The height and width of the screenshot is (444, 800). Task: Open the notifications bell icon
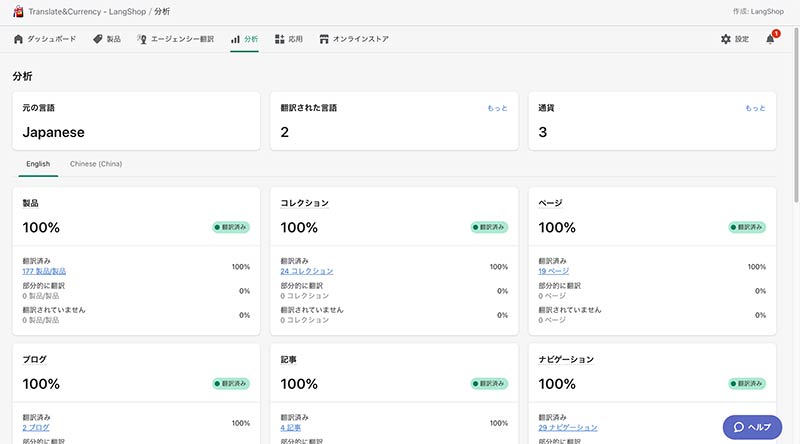770,39
